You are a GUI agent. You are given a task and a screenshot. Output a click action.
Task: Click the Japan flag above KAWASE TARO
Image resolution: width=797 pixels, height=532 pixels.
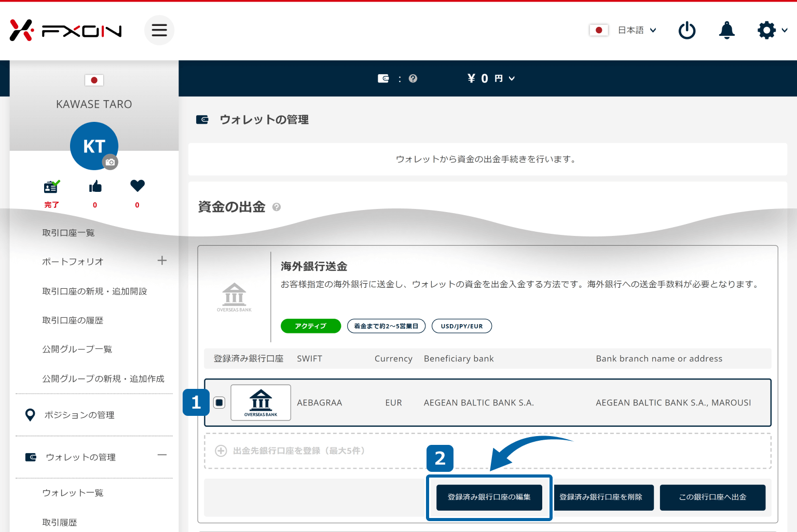pyautogui.click(x=94, y=80)
